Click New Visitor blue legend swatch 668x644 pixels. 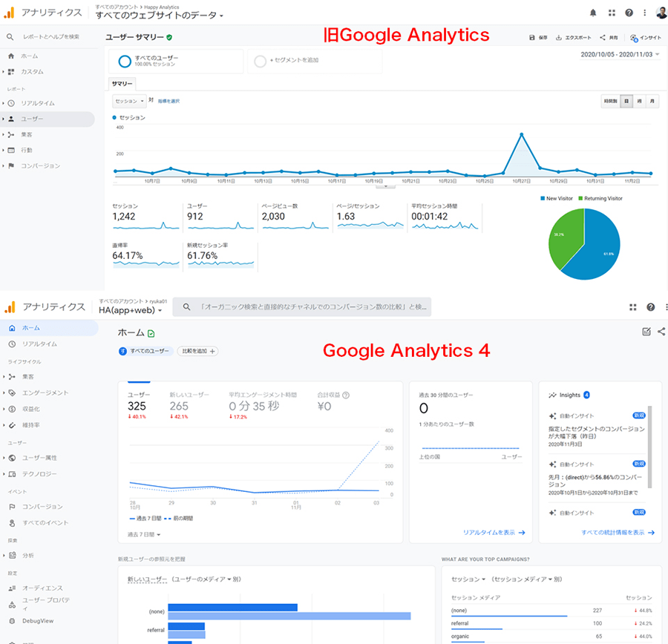(x=543, y=199)
